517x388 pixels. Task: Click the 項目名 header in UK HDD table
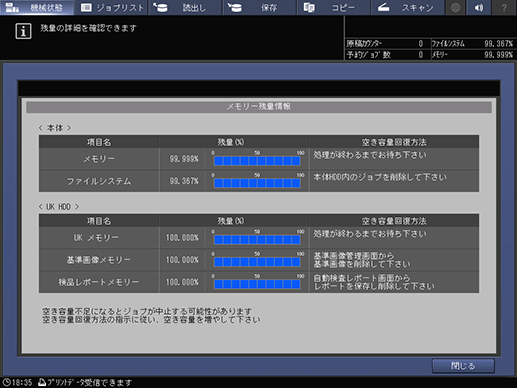tap(99, 221)
